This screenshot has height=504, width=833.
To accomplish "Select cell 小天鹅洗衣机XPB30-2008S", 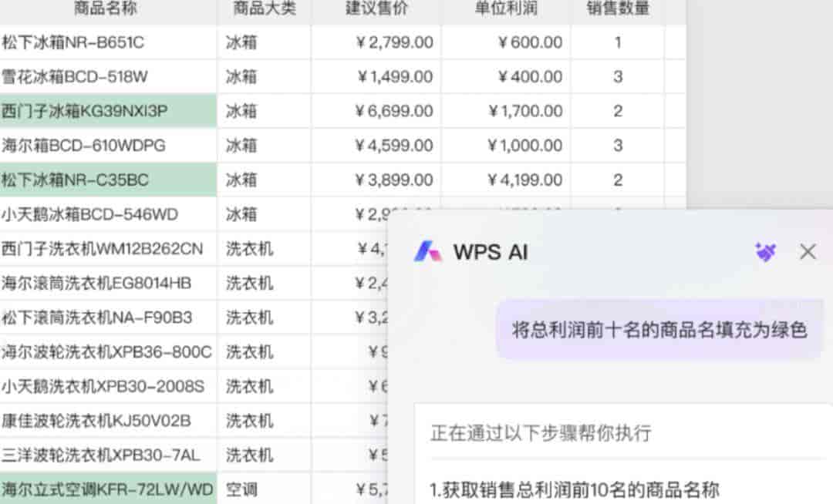I will (x=108, y=386).
